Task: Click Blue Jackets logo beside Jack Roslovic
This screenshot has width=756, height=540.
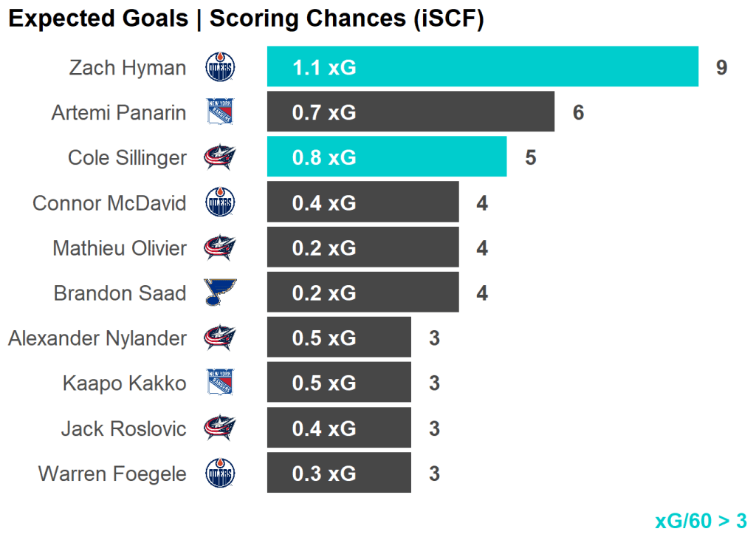Action: click(220, 428)
